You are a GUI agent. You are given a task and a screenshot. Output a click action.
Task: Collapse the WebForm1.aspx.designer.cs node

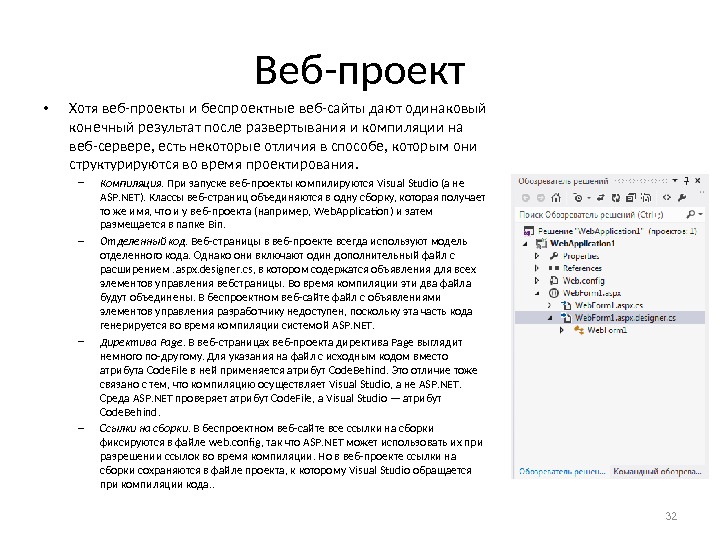coord(550,318)
